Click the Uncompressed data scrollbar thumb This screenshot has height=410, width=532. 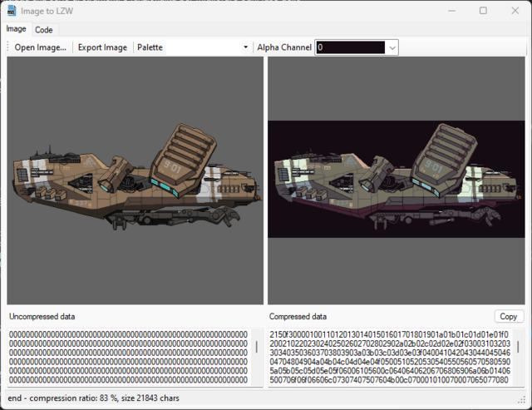point(257,347)
